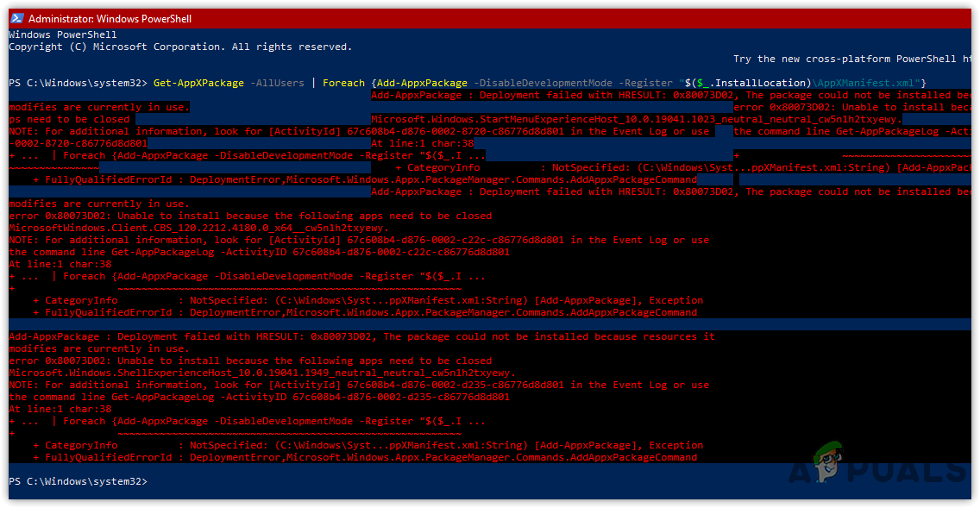This screenshot has width=980, height=508.
Task: Click the 'Windows PowerShell' header line
Action: (x=62, y=34)
